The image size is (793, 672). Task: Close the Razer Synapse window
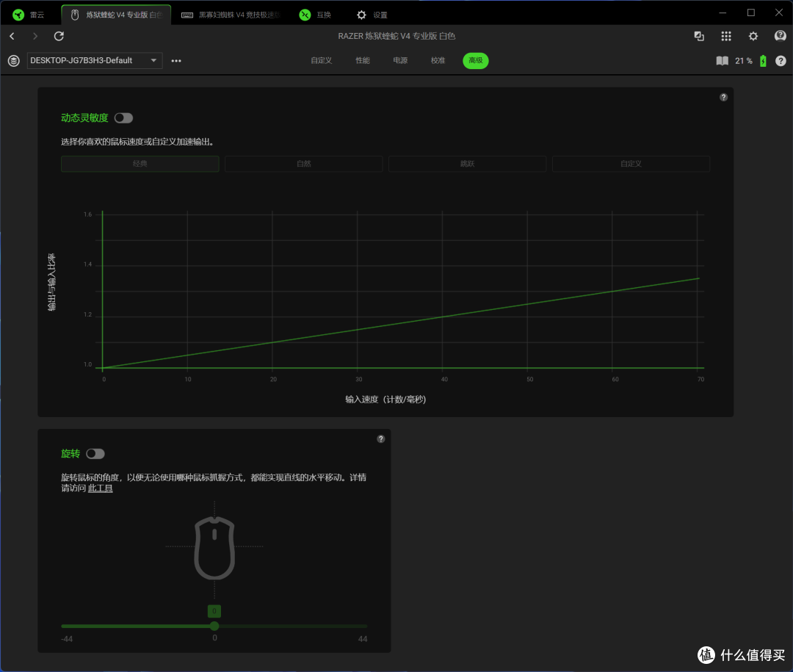point(779,12)
